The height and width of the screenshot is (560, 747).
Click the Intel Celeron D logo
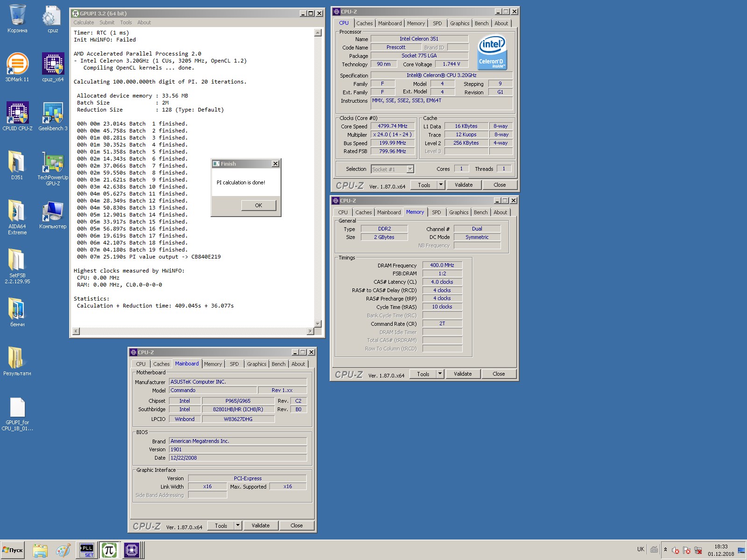tap(492, 53)
